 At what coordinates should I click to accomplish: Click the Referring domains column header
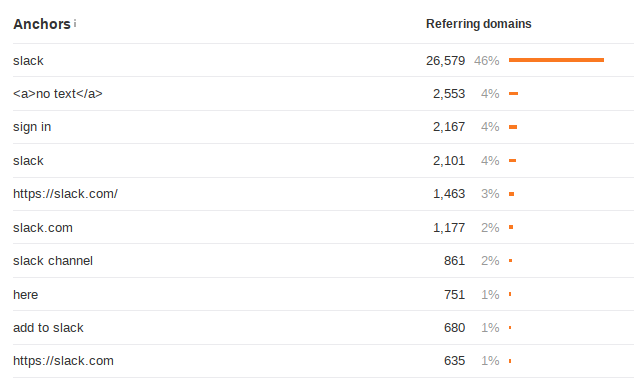(478, 24)
